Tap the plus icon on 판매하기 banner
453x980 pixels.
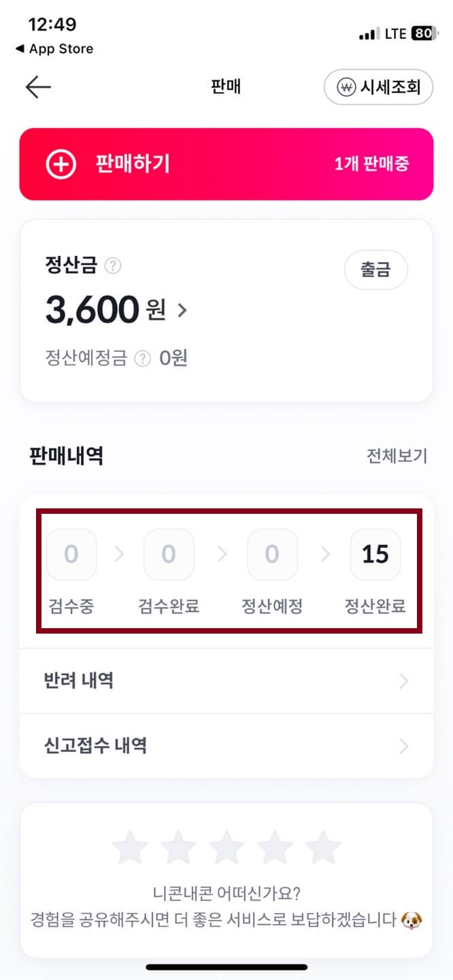click(60, 164)
